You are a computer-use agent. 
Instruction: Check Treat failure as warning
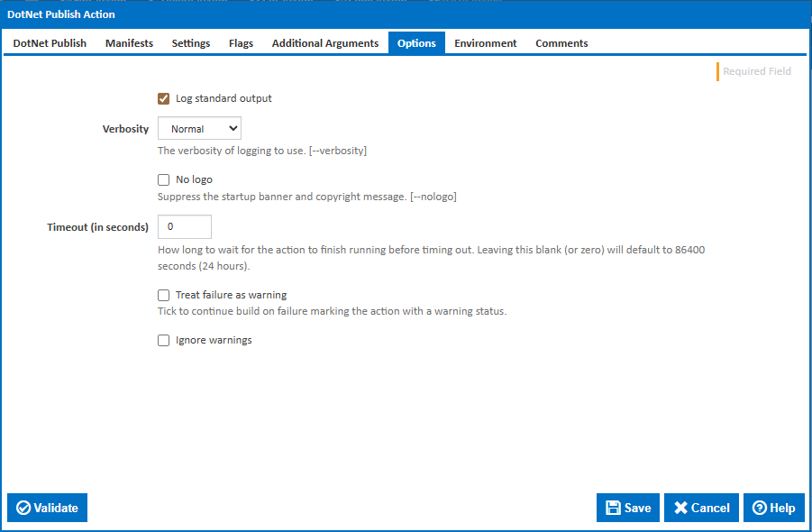[x=163, y=294]
